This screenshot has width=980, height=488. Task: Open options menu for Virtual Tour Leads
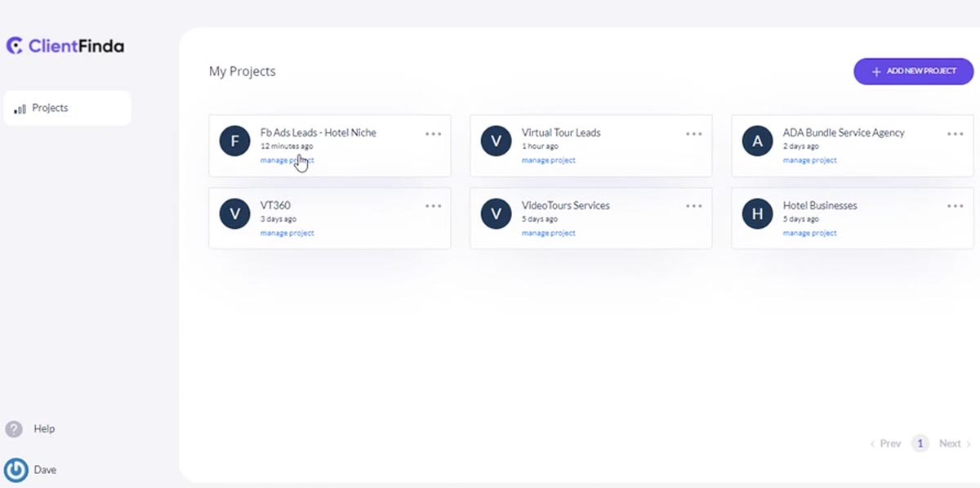[694, 133]
